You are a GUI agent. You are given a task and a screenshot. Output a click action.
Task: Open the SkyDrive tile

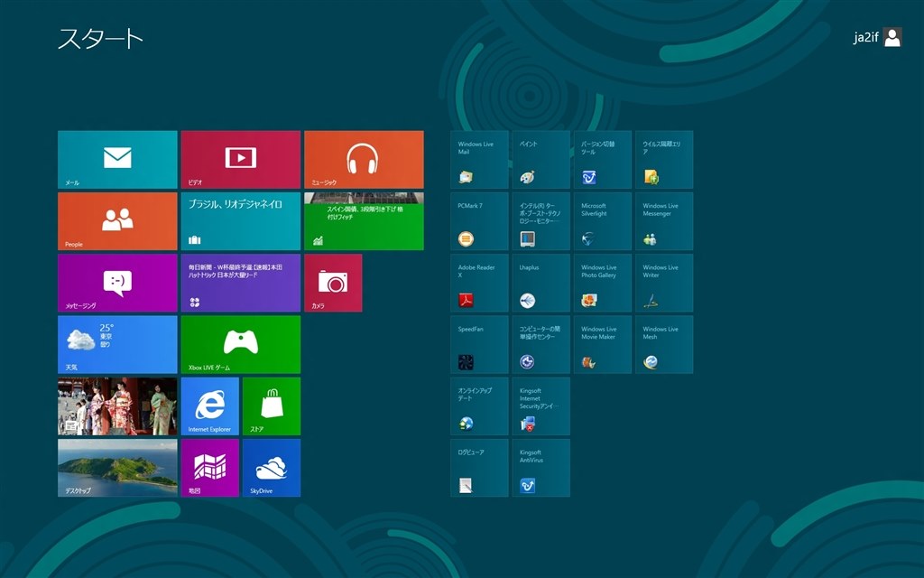pyautogui.click(x=272, y=468)
